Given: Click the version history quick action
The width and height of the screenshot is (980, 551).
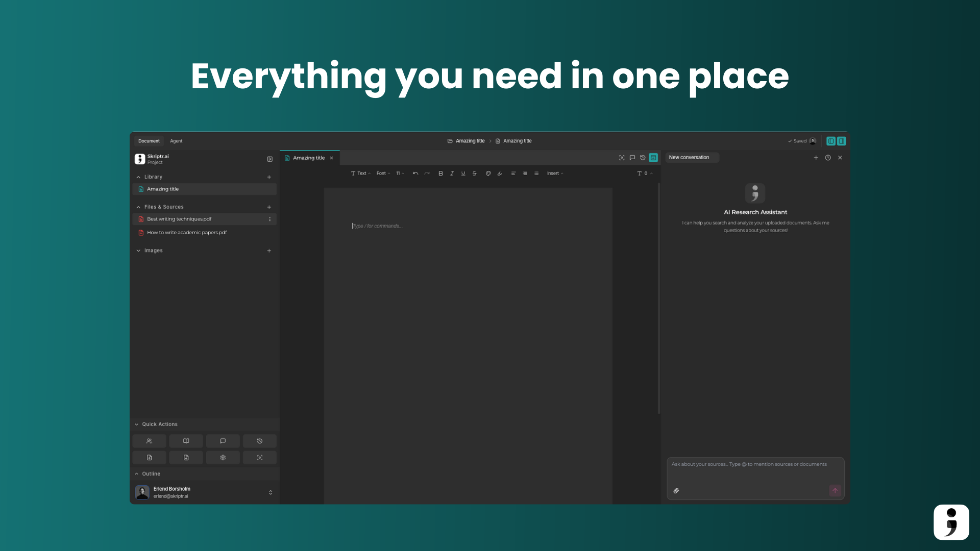Looking at the screenshot, I should [259, 441].
